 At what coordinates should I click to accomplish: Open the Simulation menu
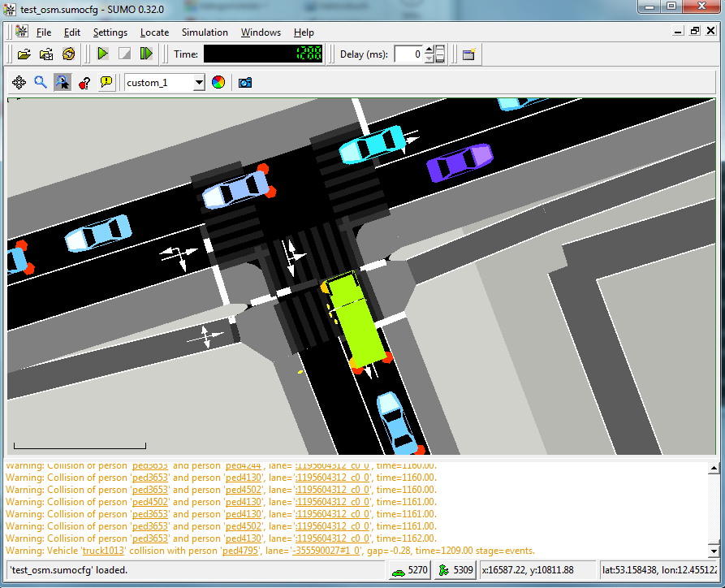[205, 32]
